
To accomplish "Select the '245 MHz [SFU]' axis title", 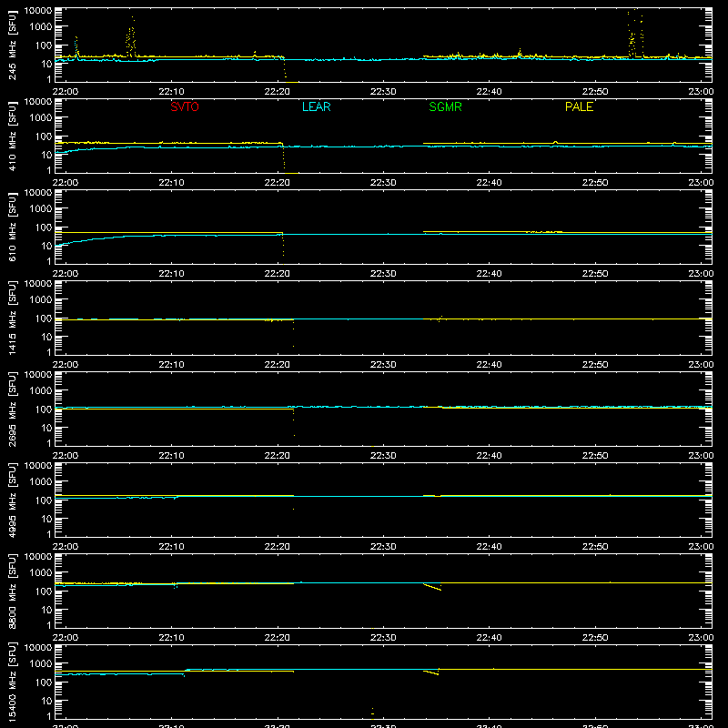I will [12, 45].
